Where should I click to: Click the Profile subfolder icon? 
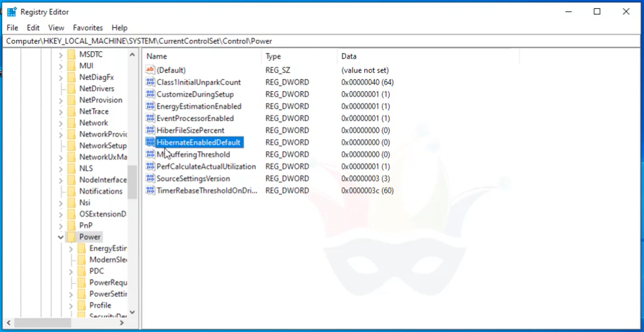tap(82, 305)
